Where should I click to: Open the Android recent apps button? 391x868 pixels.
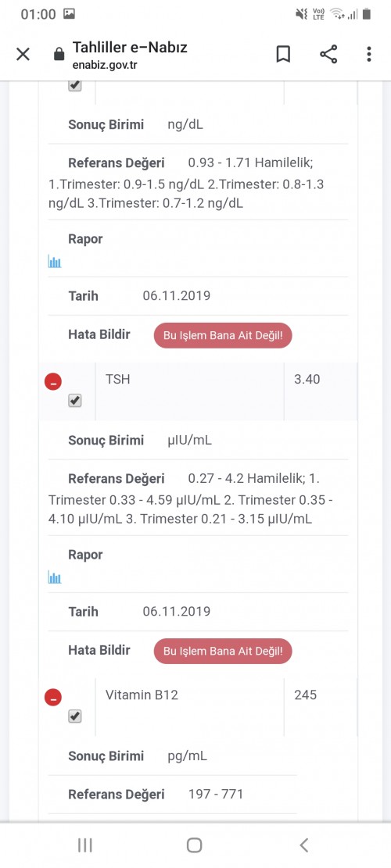tap(84, 845)
